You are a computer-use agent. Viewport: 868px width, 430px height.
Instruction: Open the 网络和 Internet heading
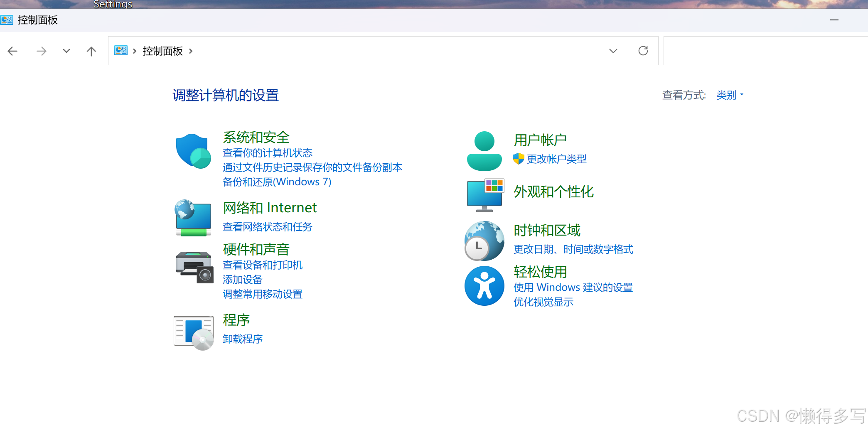[x=270, y=207]
